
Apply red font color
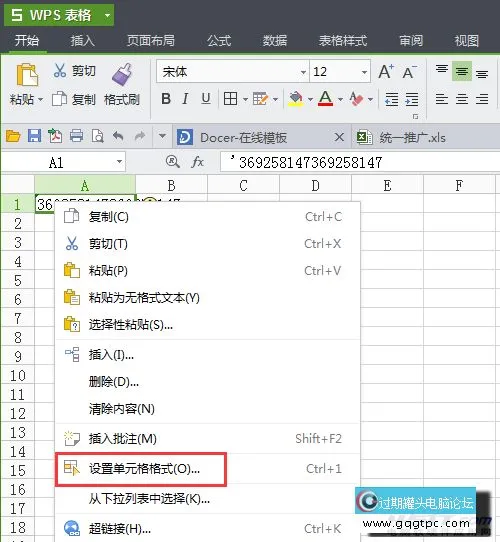[325, 99]
